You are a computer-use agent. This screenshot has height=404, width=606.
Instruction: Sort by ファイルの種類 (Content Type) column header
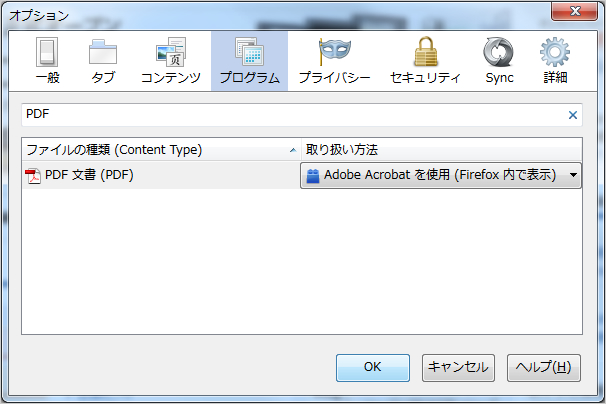click(x=161, y=150)
